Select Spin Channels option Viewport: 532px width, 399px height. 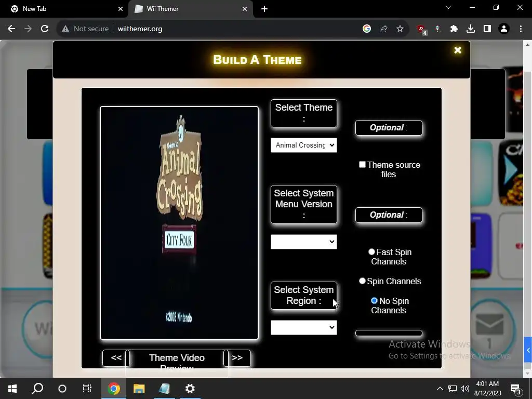362,281
